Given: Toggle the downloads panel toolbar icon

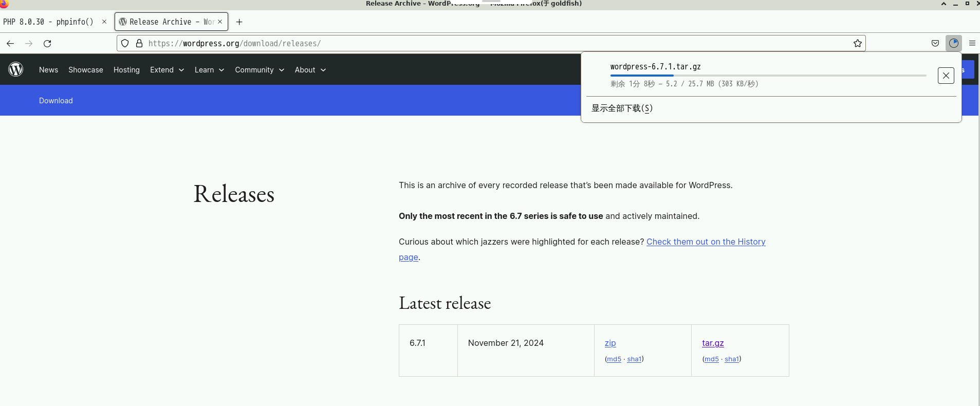Looking at the screenshot, I should (x=954, y=43).
